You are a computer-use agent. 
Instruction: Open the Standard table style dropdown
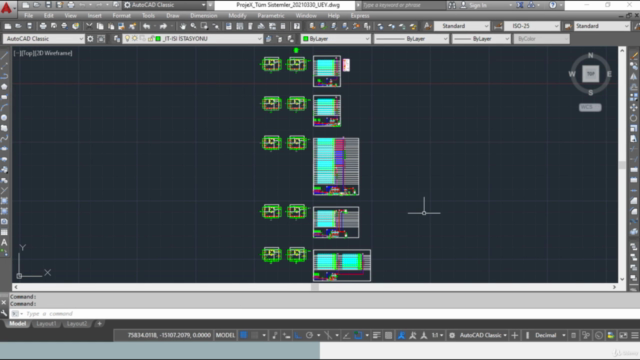(x=602, y=26)
